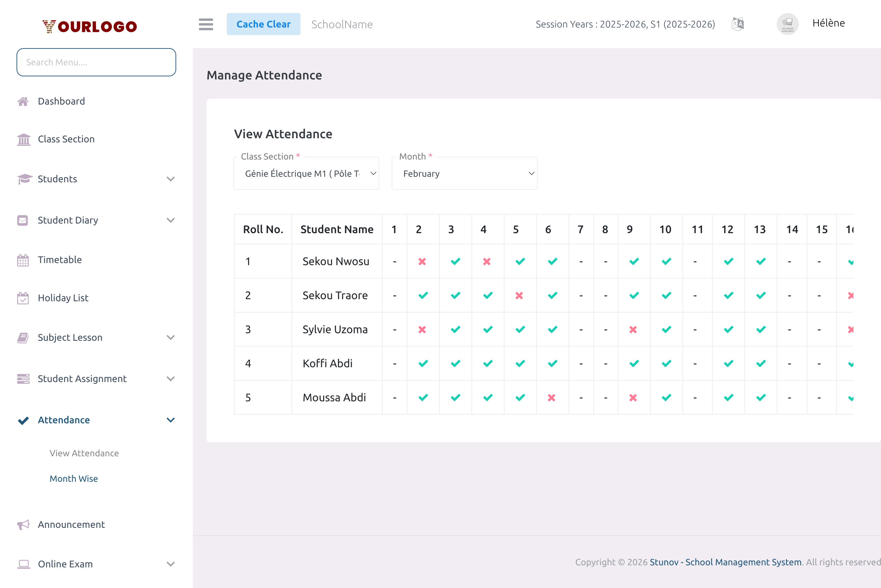Click the Search Menu input field
The height and width of the screenshot is (588, 881).
pos(96,62)
